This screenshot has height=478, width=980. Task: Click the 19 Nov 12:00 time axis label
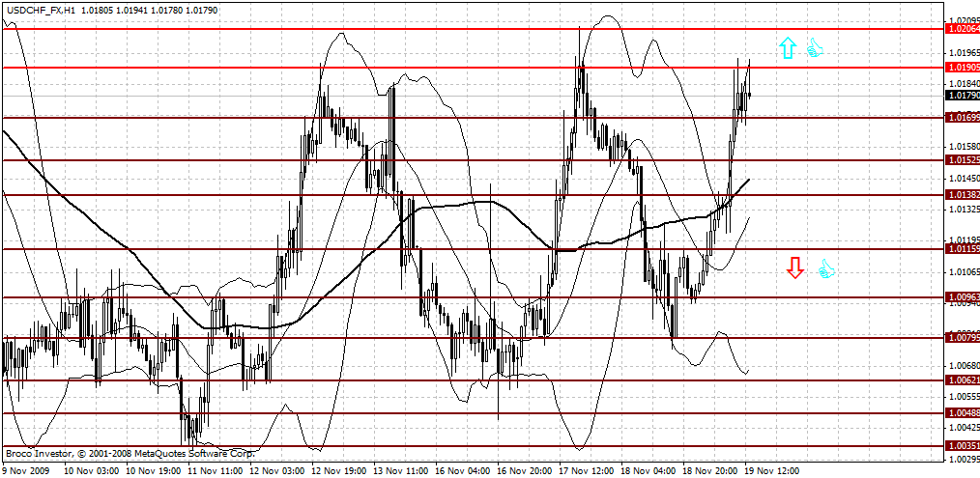pyautogui.click(x=771, y=470)
